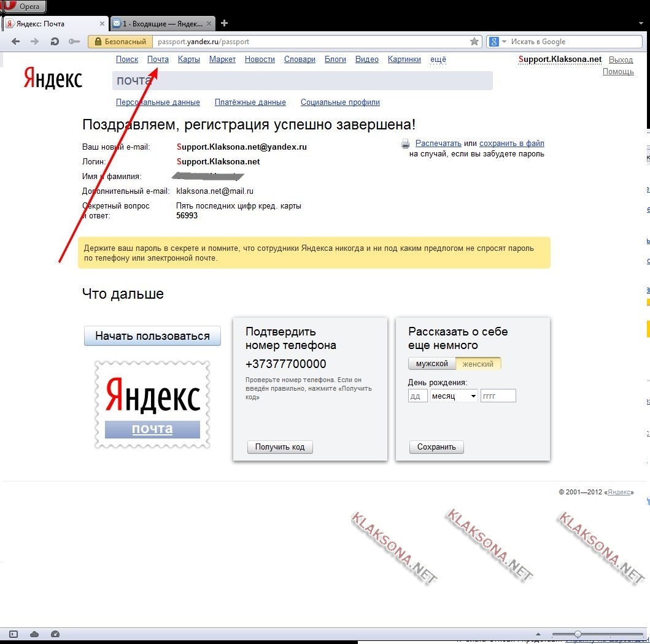Click the secret answer 56993
The image size is (650, 644).
tap(187, 215)
